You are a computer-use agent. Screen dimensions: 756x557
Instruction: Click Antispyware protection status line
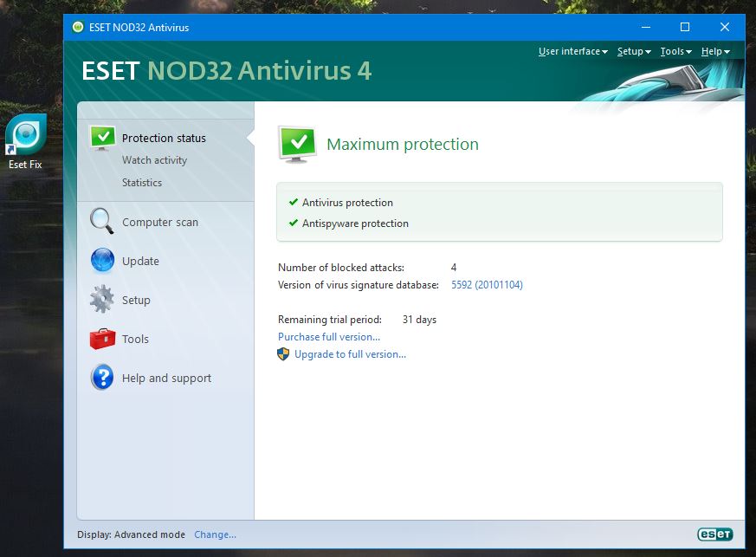click(355, 223)
